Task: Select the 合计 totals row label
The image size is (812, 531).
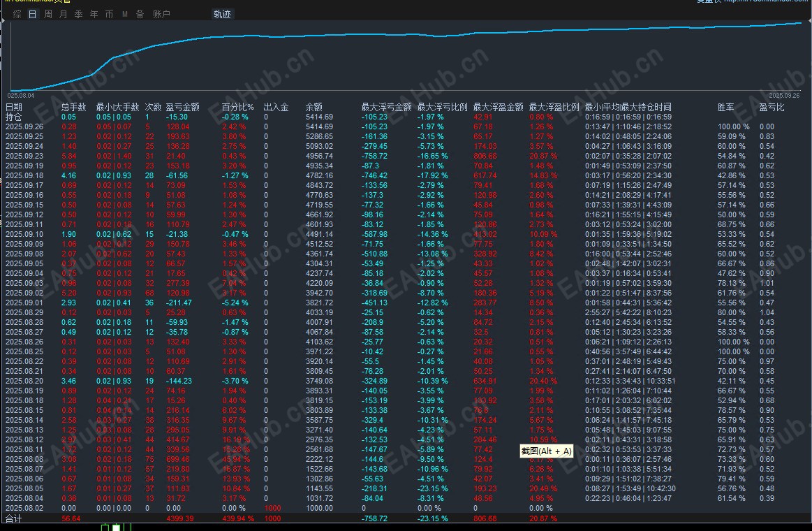Action: [x=14, y=518]
